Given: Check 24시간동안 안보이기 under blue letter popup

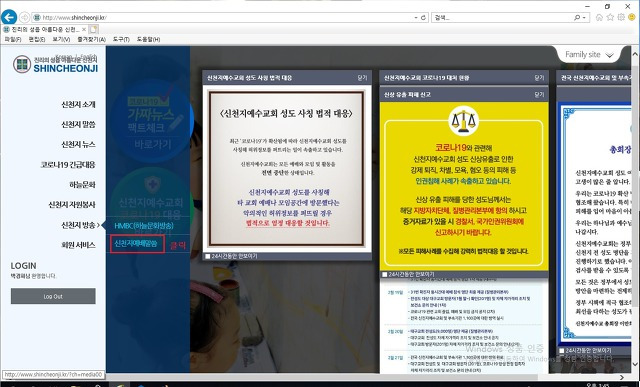Looking at the screenshot, I should [x=562, y=351].
